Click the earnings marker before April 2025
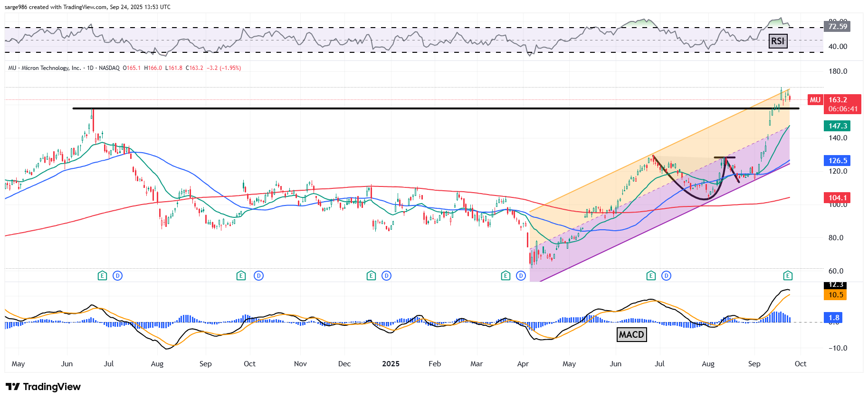The height and width of the screenshot is (401, 868). pos(506,275)
